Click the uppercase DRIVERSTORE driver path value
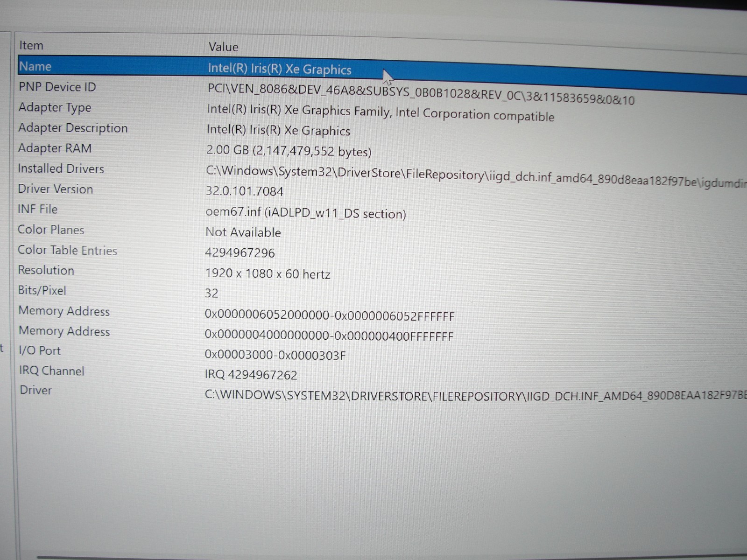 (x=476, y=395)
